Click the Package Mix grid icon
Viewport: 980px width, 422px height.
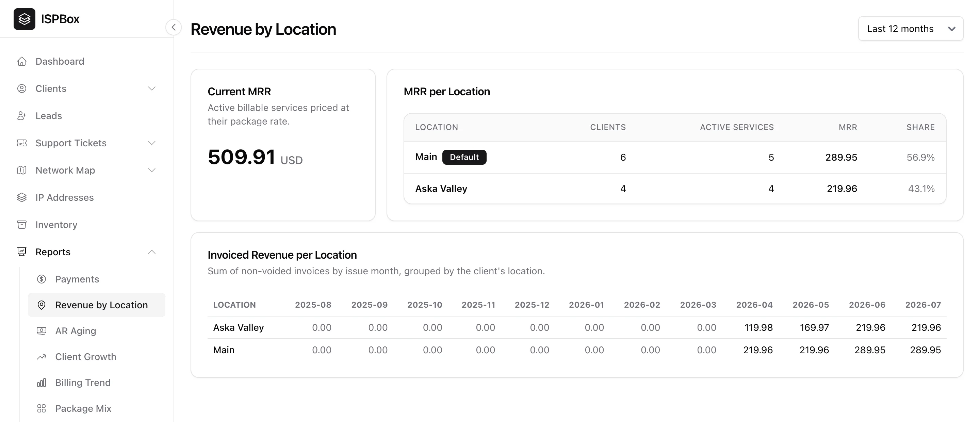42,408
